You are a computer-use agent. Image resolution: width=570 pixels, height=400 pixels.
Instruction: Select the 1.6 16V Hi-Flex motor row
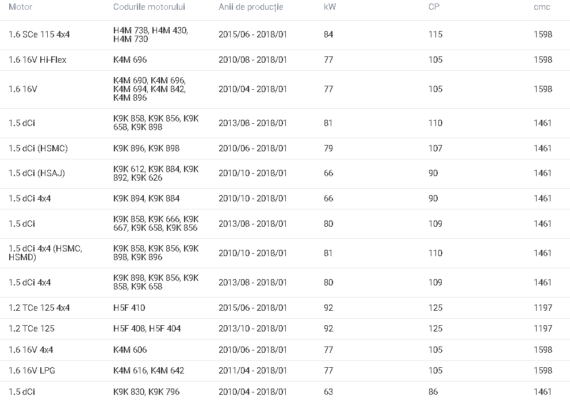coord(285,60)
